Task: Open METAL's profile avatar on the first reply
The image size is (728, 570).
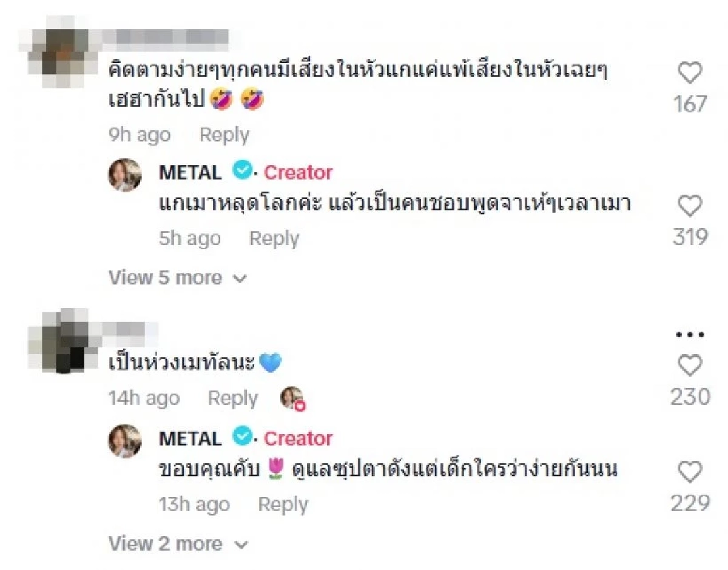Action: click(x=125, y=173)
